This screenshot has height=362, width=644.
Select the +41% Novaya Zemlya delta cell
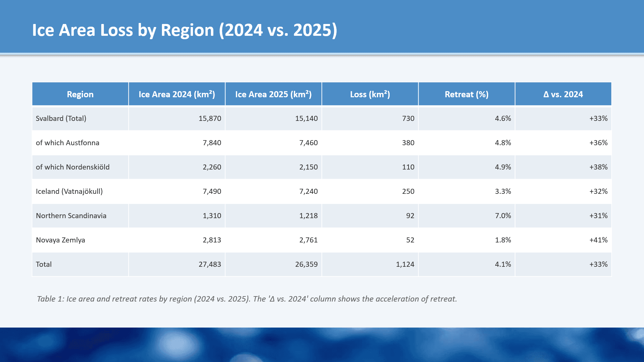click(598, 240)
